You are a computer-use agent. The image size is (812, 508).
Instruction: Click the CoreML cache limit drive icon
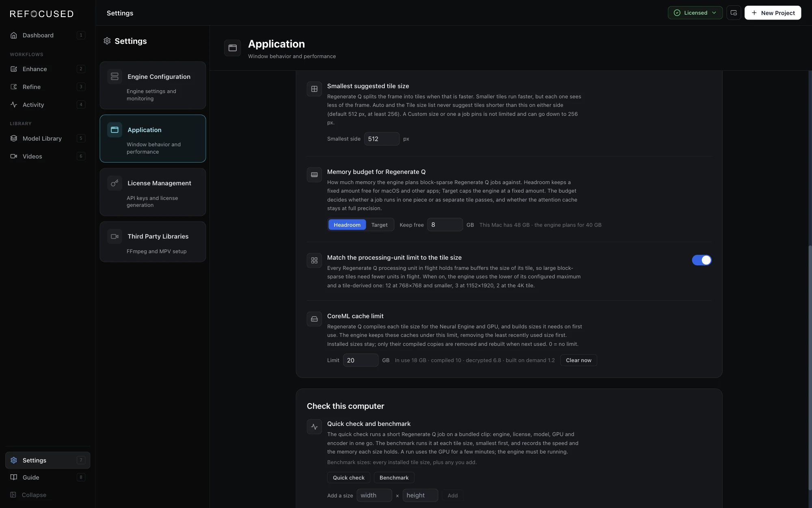point(314,319)
